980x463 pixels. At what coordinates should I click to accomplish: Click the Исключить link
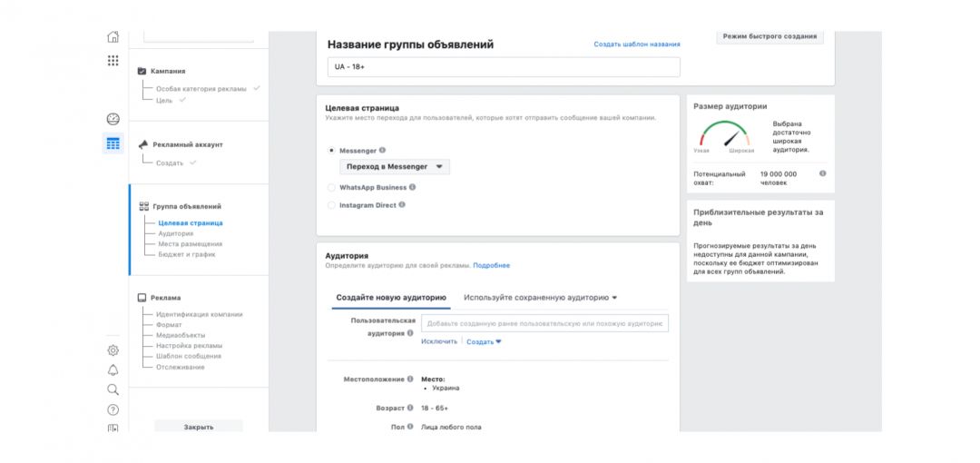(x=439, y=341)
